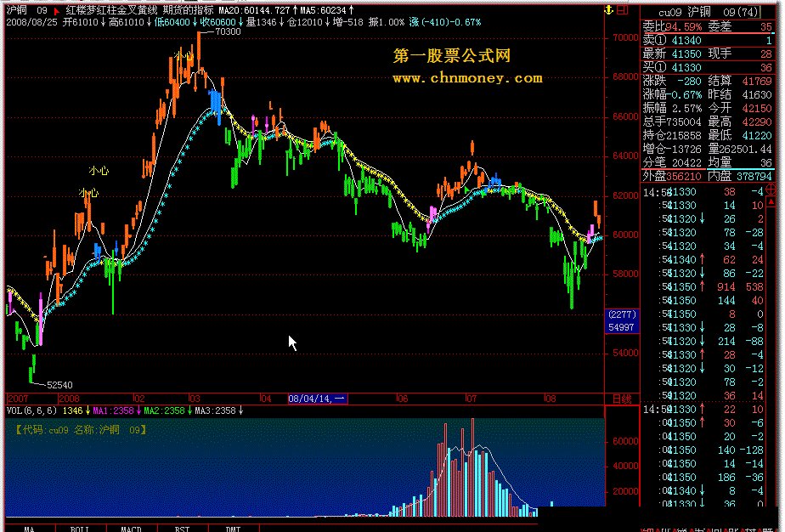Click the 分笔 20422 value
Screen dimensions: 785x532
[x=672, y=162]
